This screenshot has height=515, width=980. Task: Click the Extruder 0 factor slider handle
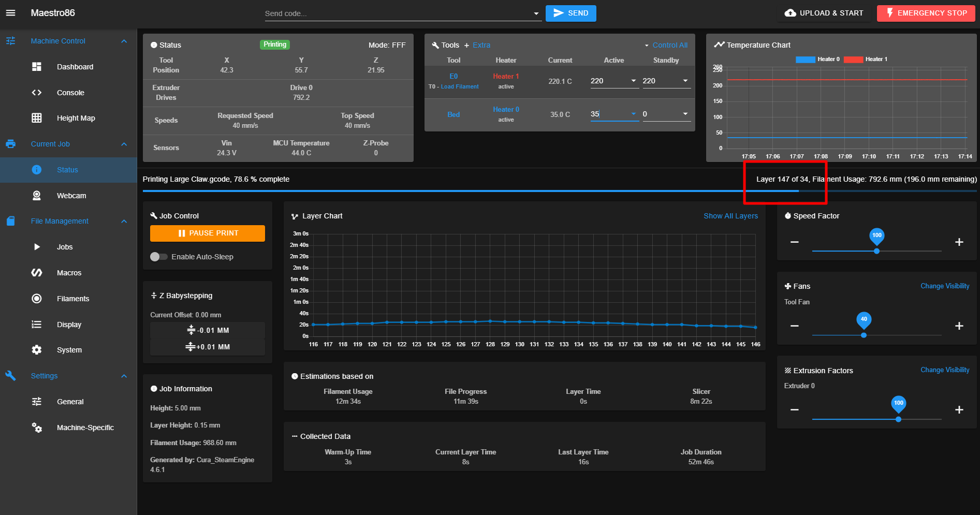898,419
